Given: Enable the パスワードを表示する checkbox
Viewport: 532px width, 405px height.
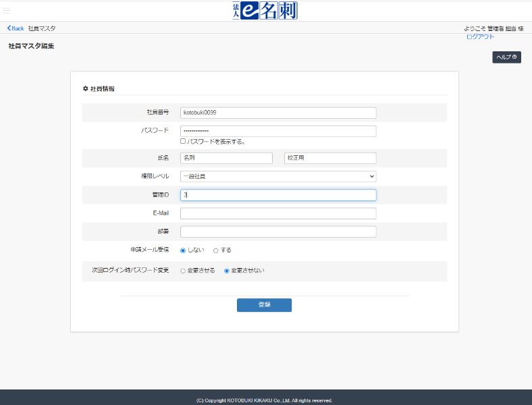Looking at the screenshot, I should (183, 142).
